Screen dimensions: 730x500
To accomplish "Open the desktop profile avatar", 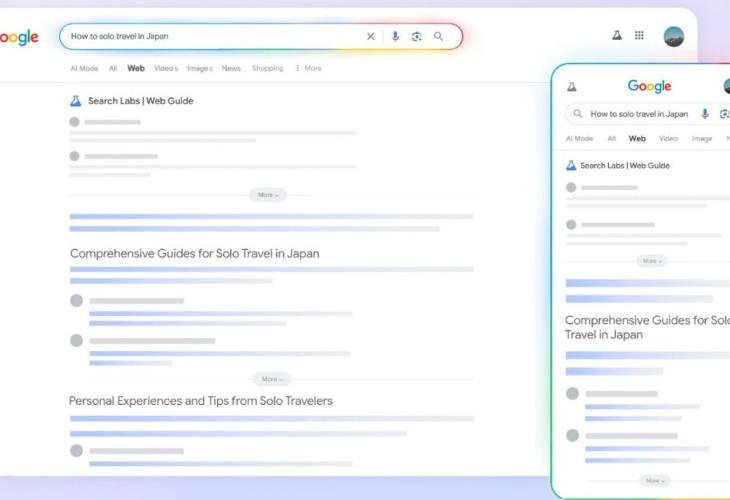I will pyautogui.click(x=673, y=36).
